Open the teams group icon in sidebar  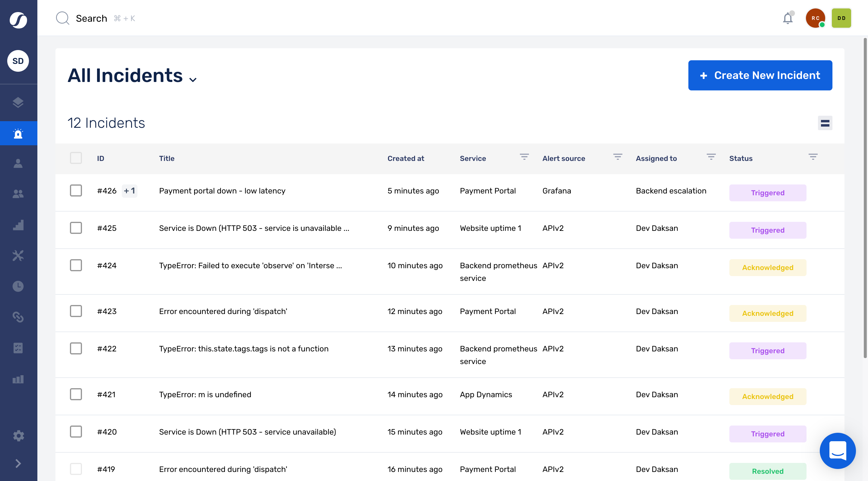18,194
